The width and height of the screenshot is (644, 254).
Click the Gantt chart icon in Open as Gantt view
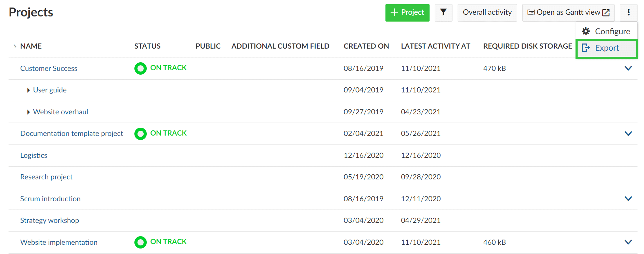pyautogui.click(x=531, y=12)
